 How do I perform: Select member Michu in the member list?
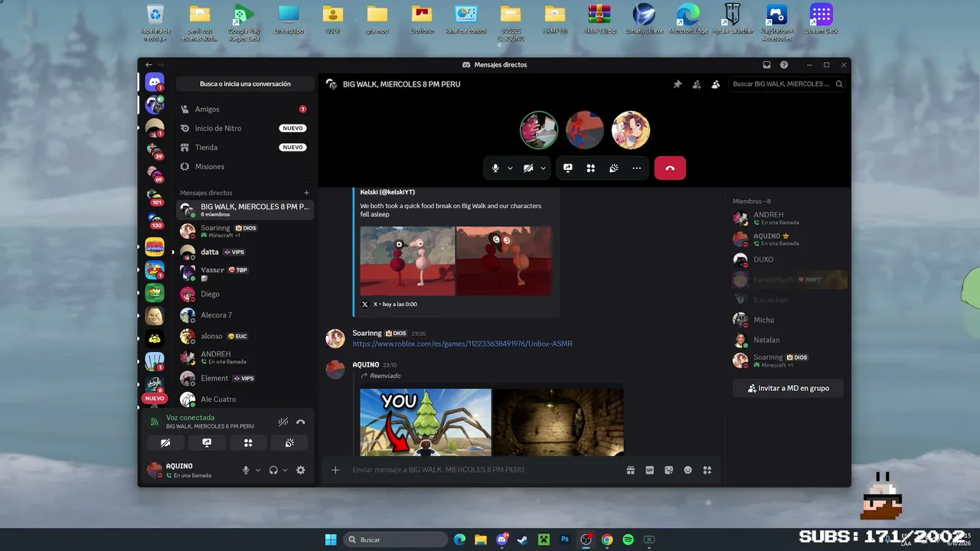click(x=790, y=320)
